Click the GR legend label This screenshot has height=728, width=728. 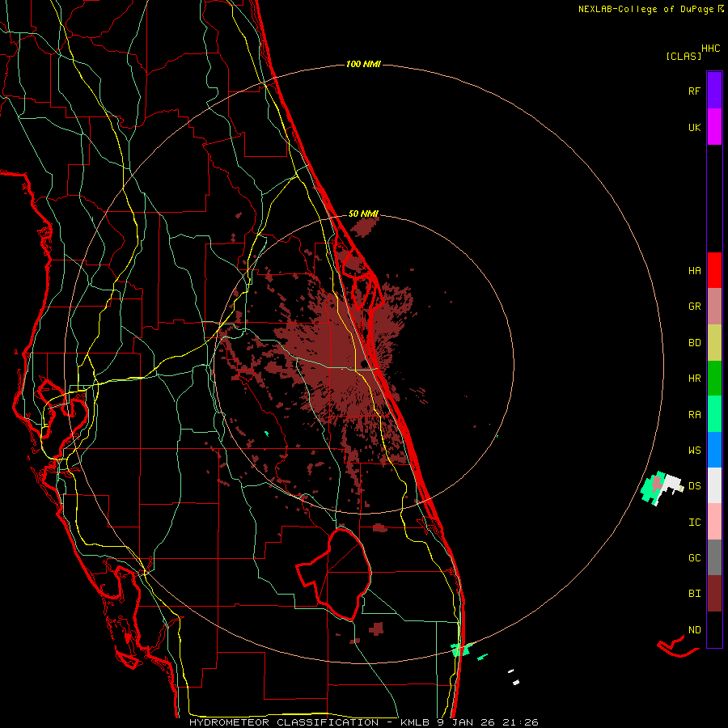point(694,307)
